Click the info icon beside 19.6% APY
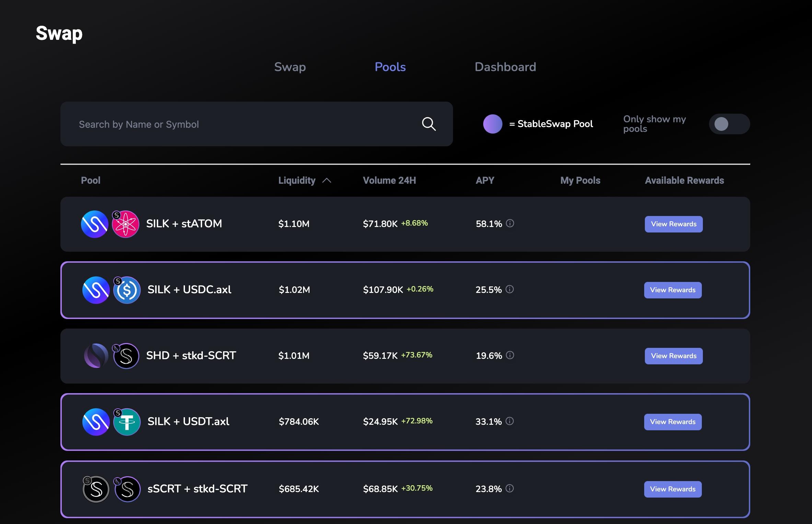This screenshot has height=524, width=812. click(510, 355)
